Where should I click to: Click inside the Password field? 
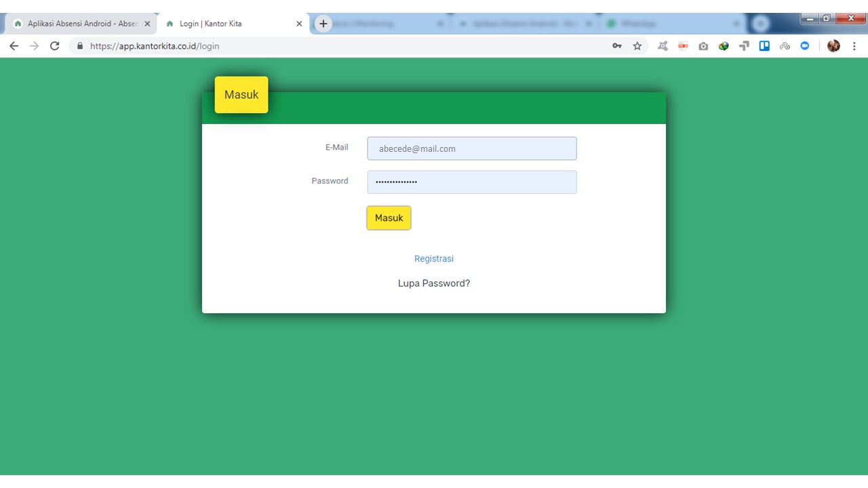click(471, 182)
